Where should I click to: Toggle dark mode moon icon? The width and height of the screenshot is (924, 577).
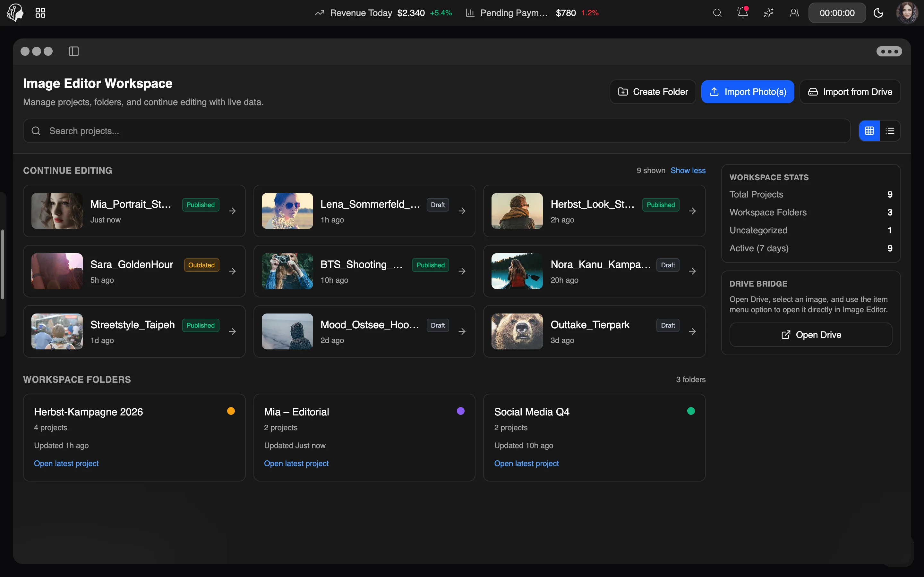point(878,13)
